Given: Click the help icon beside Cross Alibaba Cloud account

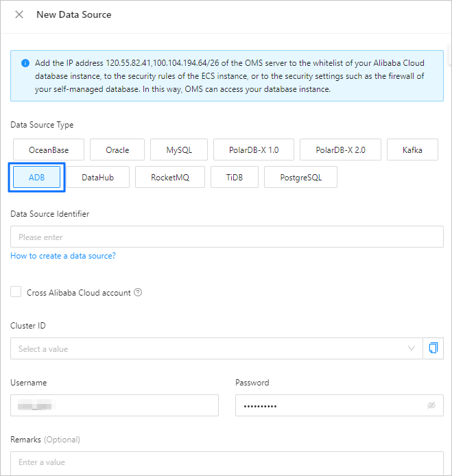Looking at the screenshot, I should click(138, 293).
